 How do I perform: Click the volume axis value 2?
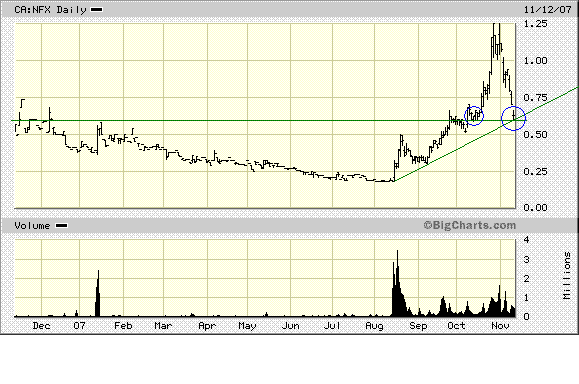(527, 279)
